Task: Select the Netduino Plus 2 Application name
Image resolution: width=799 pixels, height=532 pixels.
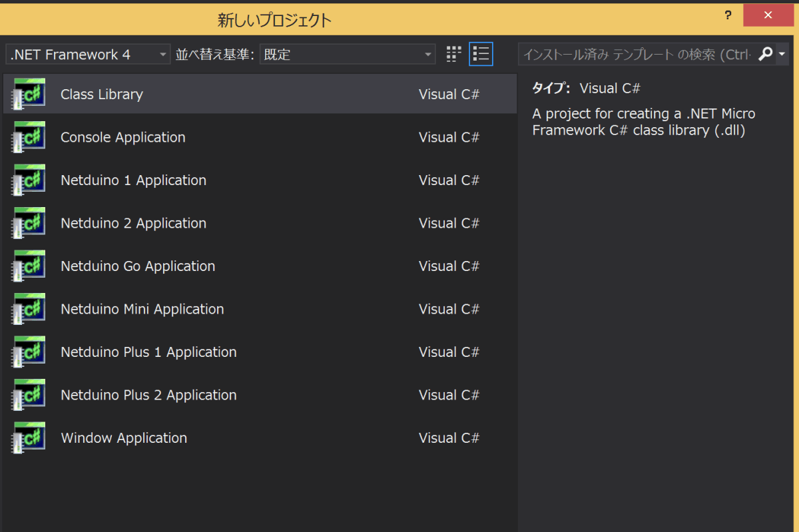Action: click(x=148, y=396)
